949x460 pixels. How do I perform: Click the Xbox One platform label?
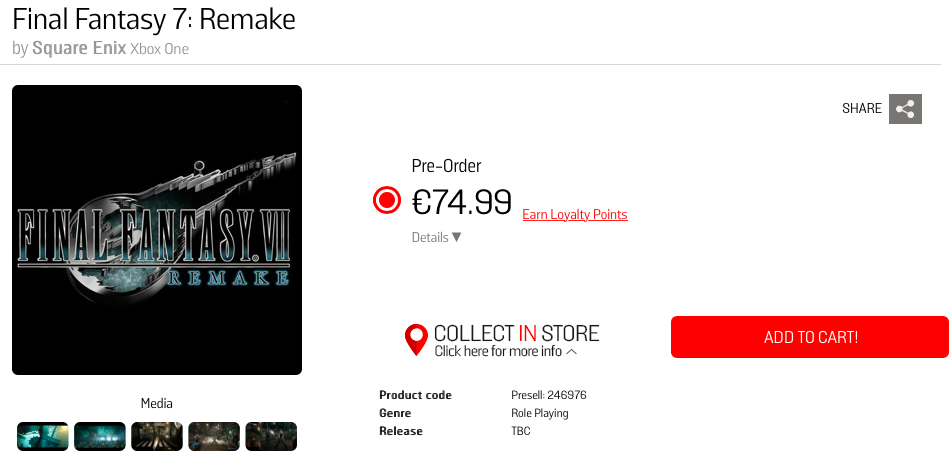(x=160, y=49)
